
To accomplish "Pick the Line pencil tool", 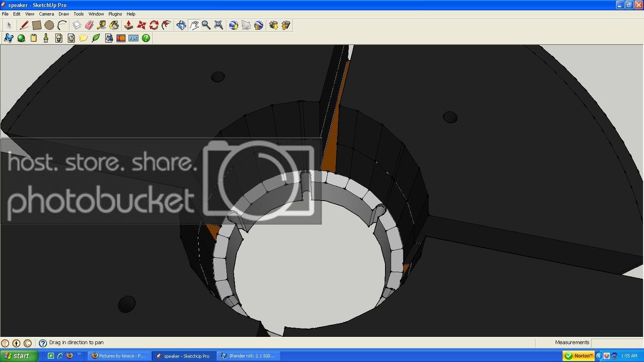I will (x=24, y=25).
